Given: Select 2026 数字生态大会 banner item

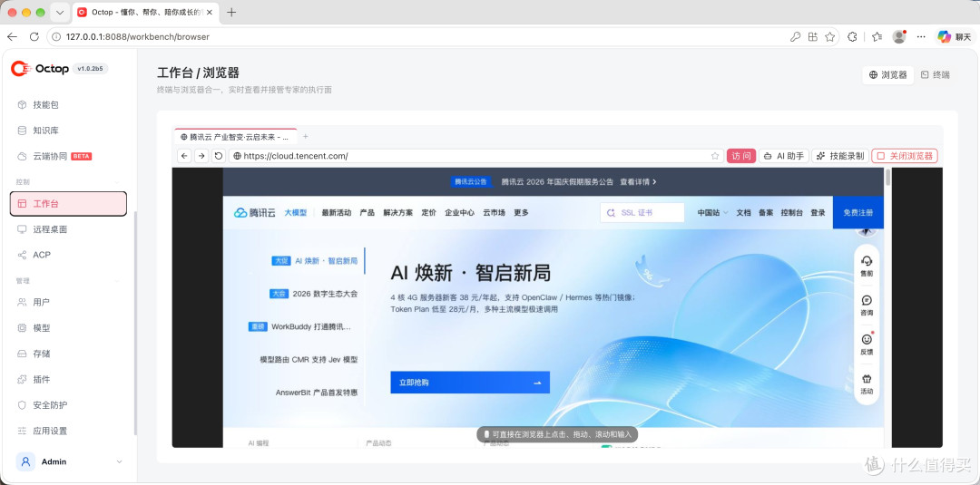Looking at the screenshot, I should (314, 294).
